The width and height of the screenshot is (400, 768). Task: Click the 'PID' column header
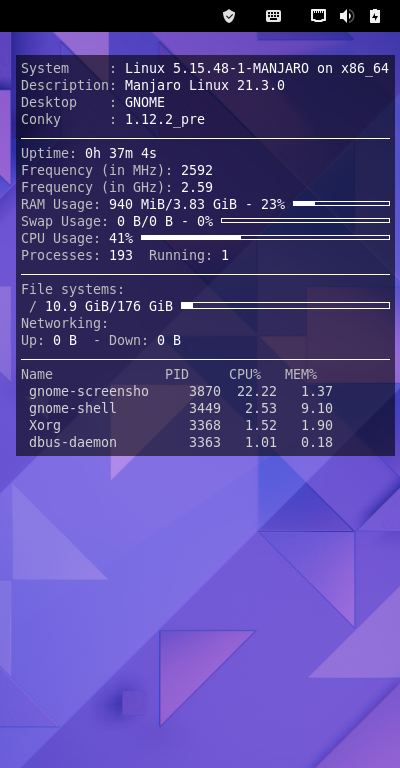177,375
